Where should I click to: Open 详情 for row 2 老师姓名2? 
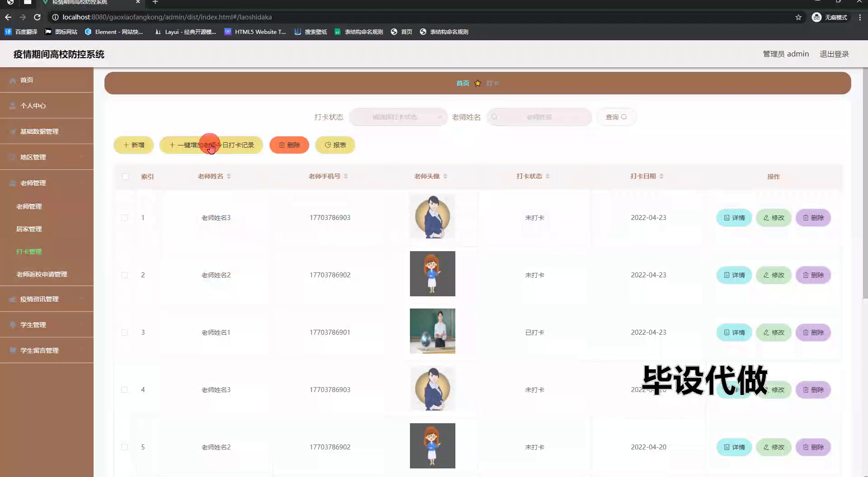coord(734,275)
